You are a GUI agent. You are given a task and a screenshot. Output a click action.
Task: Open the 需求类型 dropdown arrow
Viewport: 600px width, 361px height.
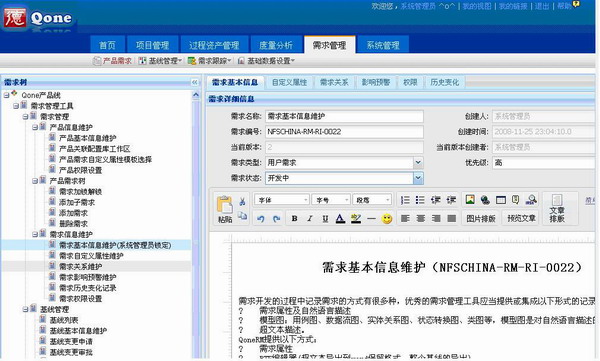click(418, 162)
